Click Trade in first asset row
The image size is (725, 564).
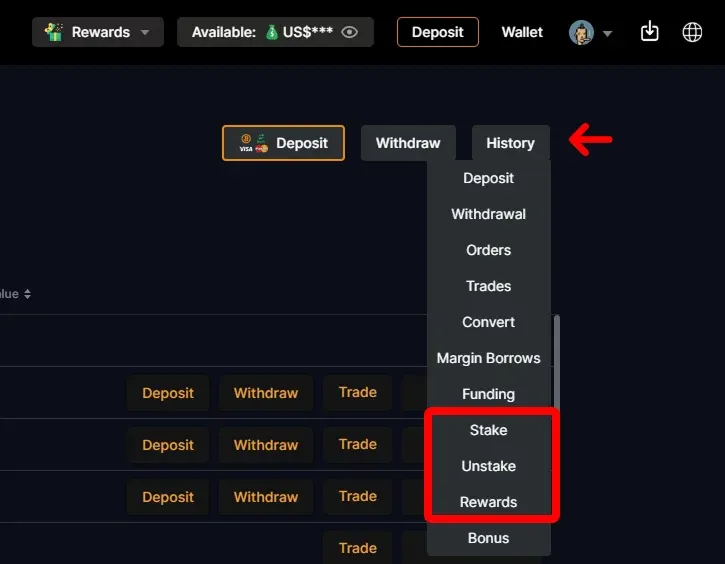click(357, 392)
